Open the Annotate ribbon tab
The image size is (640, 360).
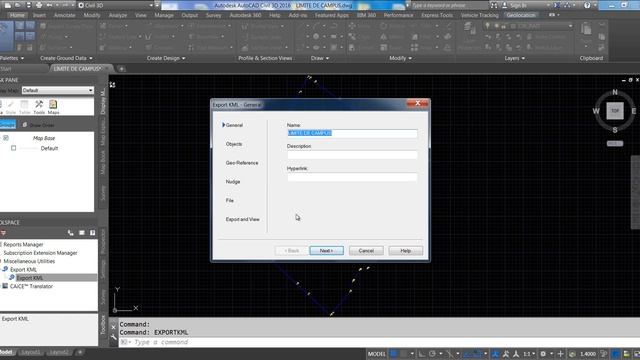(x=64, y=15)
